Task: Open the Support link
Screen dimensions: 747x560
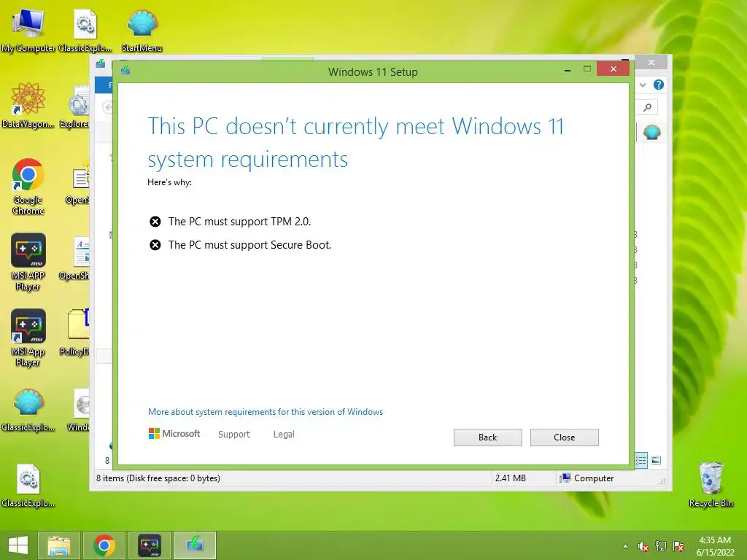Action: [x=234, y=435]
